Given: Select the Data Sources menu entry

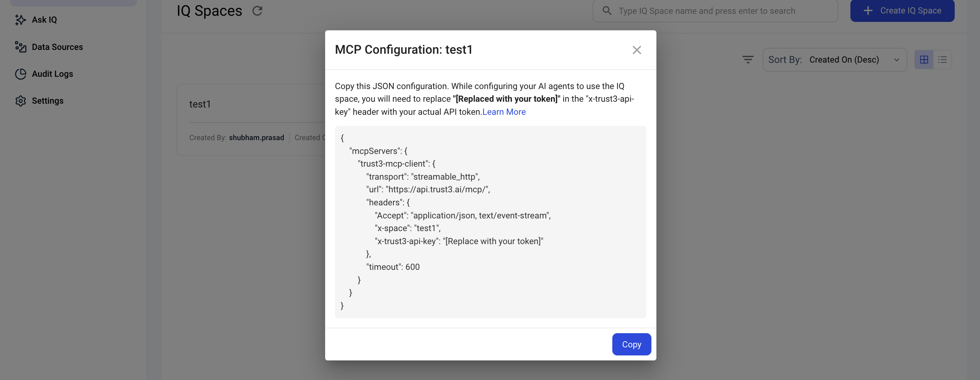Looking at the screenshot, I should click(x=57, y=47).
